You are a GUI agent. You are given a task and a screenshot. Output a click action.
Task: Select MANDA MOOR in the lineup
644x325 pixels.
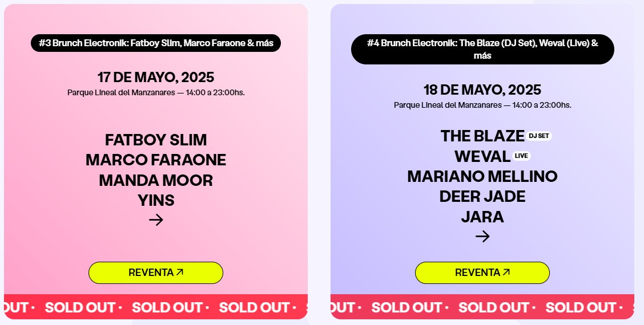click(156, 181)
